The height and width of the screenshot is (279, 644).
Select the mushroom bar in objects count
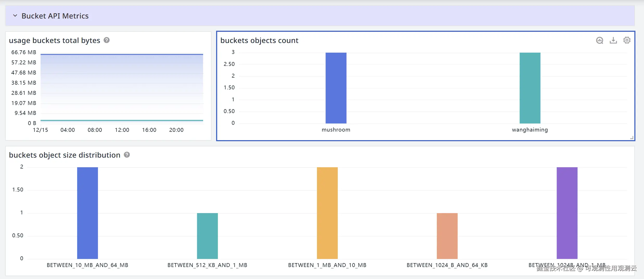coord(336,88)
